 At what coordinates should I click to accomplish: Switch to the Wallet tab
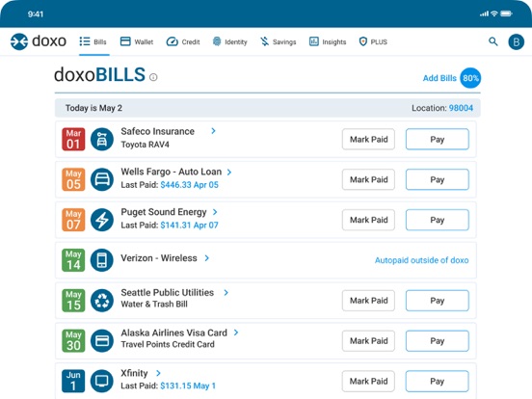pos(137,41)
